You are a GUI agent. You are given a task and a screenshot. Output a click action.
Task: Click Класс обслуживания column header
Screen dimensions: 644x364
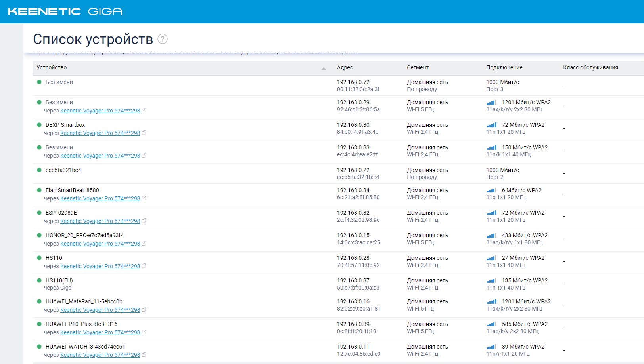coord(590,67)
